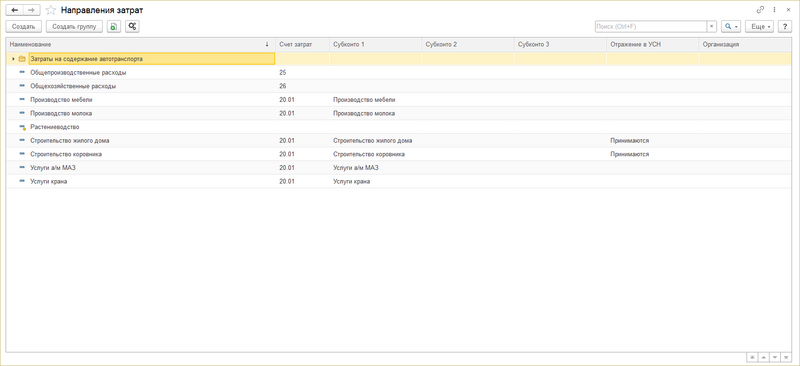Jump to last row with double-down arrow
Image resolution: width=800 pixels, height=366 pixels.
(787, 357)
